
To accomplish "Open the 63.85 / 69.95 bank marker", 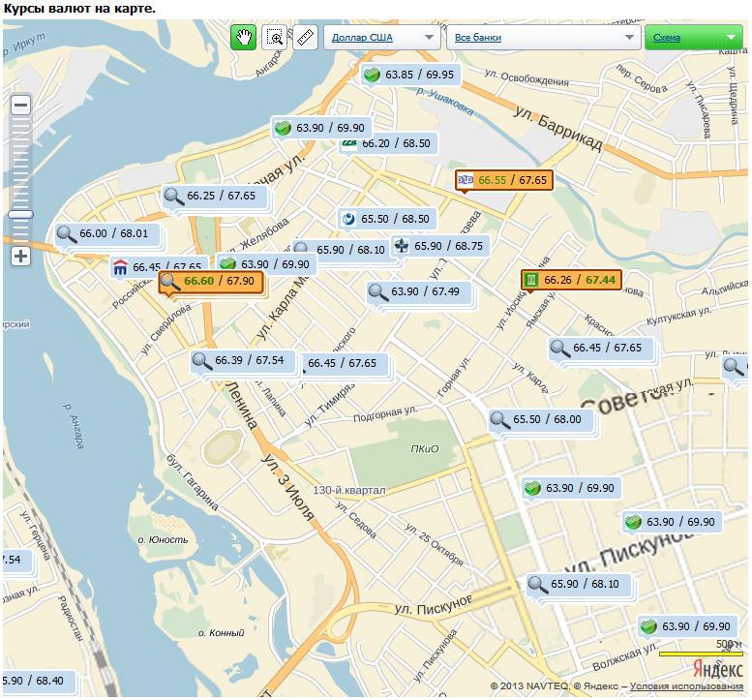I will [409, 75].
